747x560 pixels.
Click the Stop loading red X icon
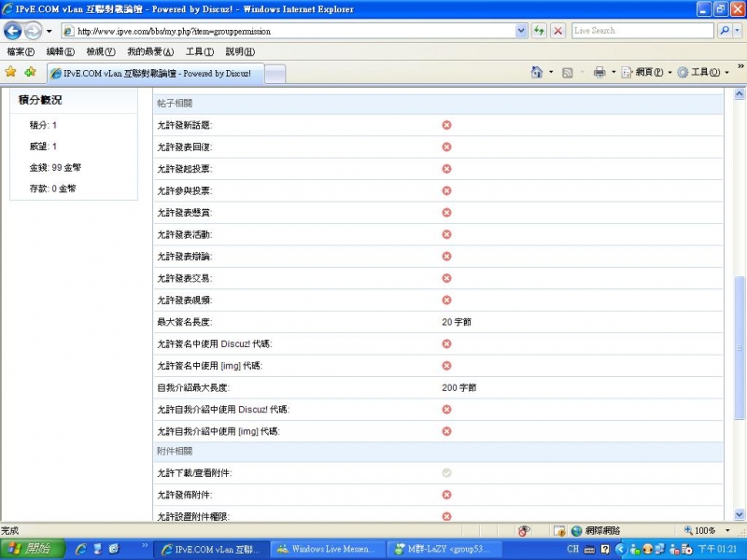pyautogui.click(x=557, y=31)
